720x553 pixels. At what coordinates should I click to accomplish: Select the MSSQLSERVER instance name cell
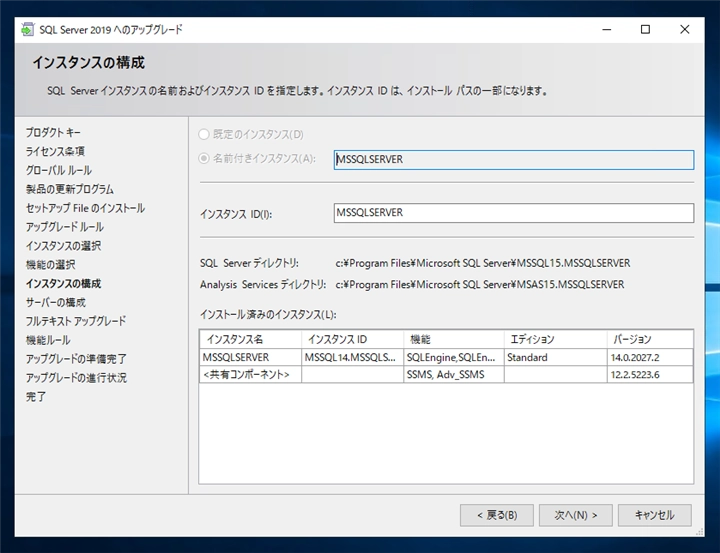pyautogui.click(x=251, y=357)
